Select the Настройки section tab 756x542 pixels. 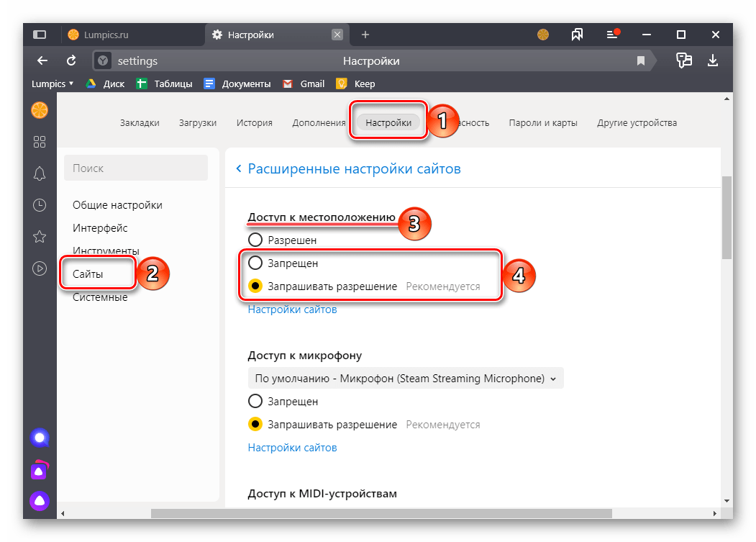[x=388, y=122]
